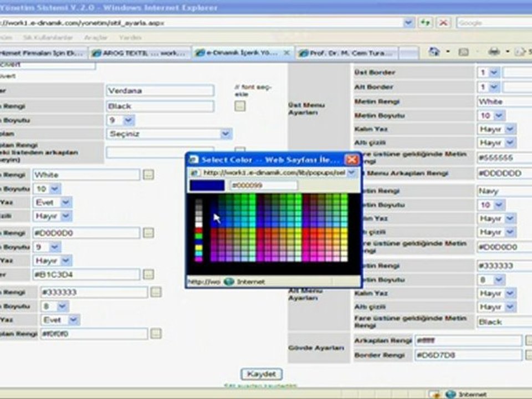Expand the main address bar dropdown arrow

(408, 23)
